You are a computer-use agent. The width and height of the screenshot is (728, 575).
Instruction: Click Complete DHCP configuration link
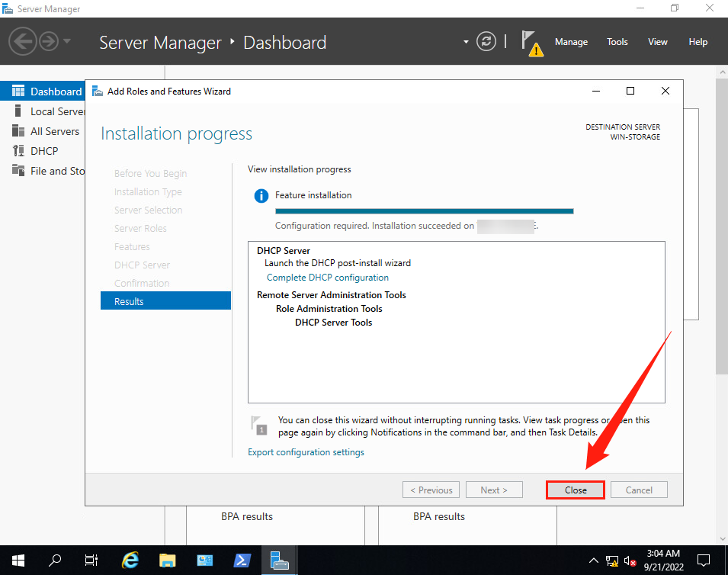[x=328, y=278]
